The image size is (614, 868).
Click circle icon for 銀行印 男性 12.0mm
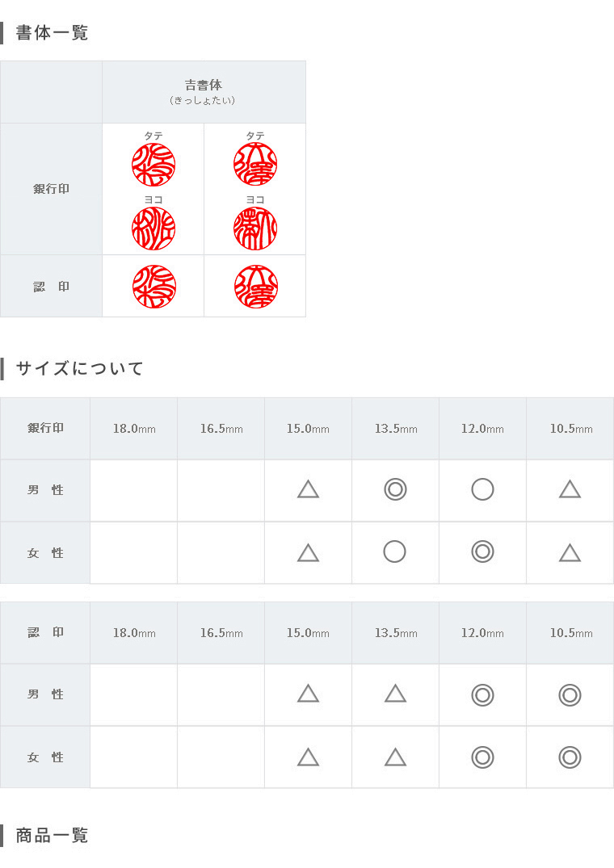(482, 489)
